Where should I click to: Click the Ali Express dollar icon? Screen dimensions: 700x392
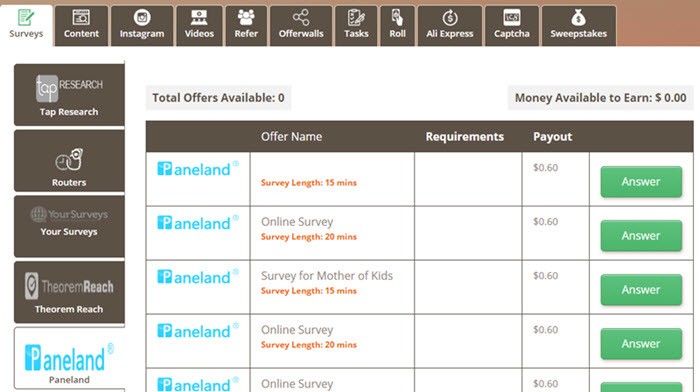tap(450, 18)
